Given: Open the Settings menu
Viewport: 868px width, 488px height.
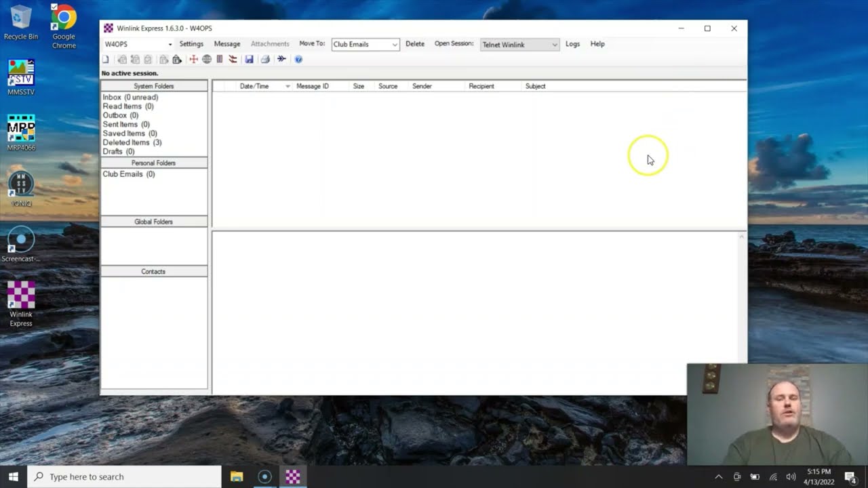Looking at the screenshot, I should click(191, 44).
